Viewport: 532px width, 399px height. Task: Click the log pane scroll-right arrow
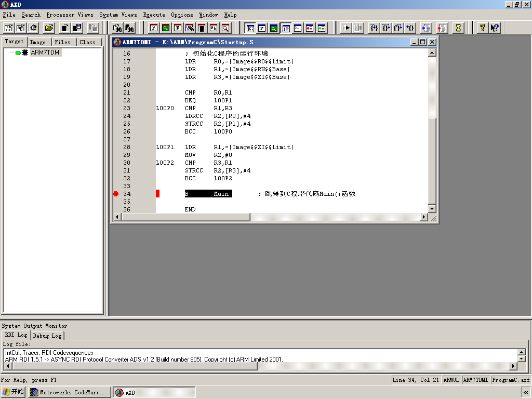(x=513, y=366)
